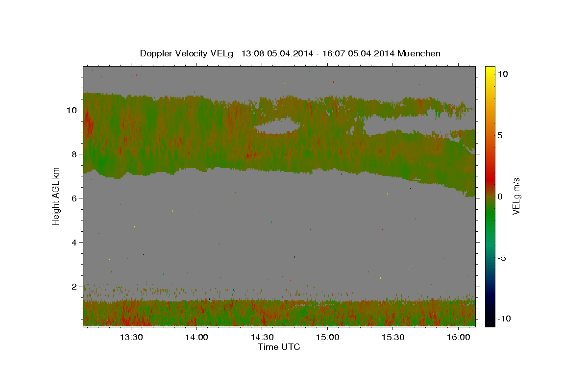Screen dimensions: 588x392
Task: Click the height axis label 4
Action: (x=74, y=243)
